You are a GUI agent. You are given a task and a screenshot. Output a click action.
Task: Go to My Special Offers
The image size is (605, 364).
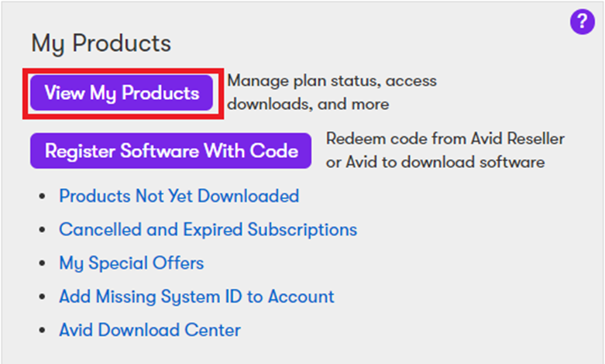tap(131, 263)
